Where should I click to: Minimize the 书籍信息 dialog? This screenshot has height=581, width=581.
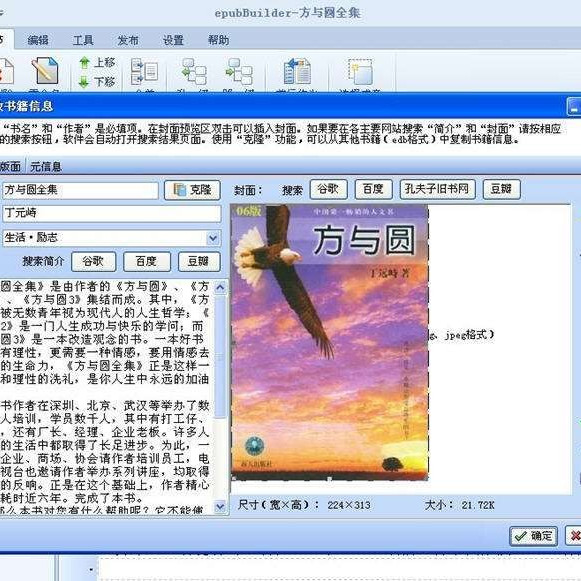pyautogui.click(x=574, y=107)
